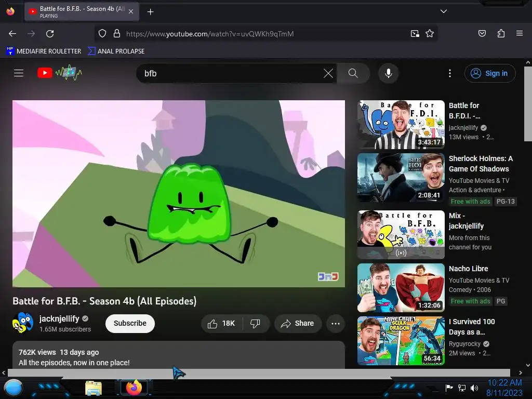Open MEDIAFIRE ROULETTER bookmark
Image resolution: width=532 pixels, height=399 pixels.
[44, 51]
